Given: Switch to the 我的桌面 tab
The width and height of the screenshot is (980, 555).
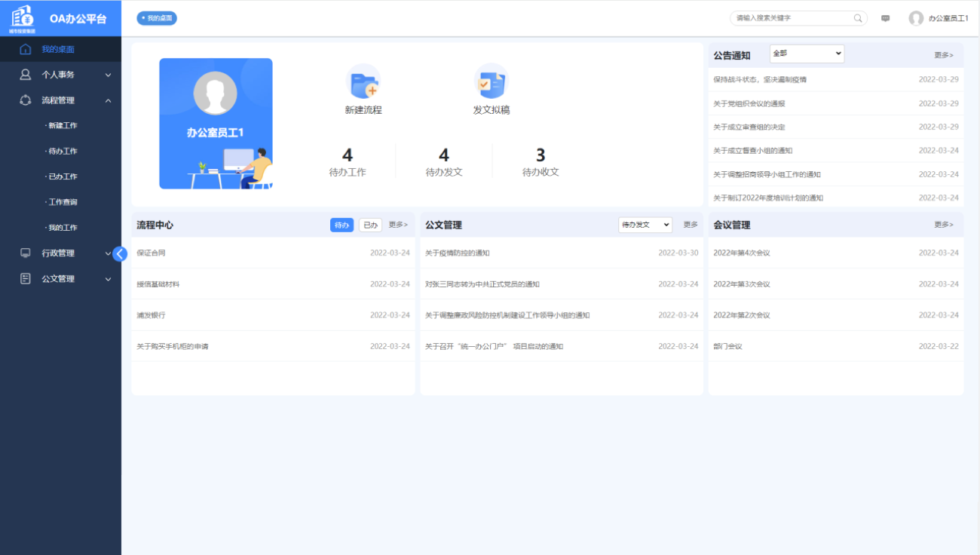Looking at the screenshot, I should pos(157,18).
